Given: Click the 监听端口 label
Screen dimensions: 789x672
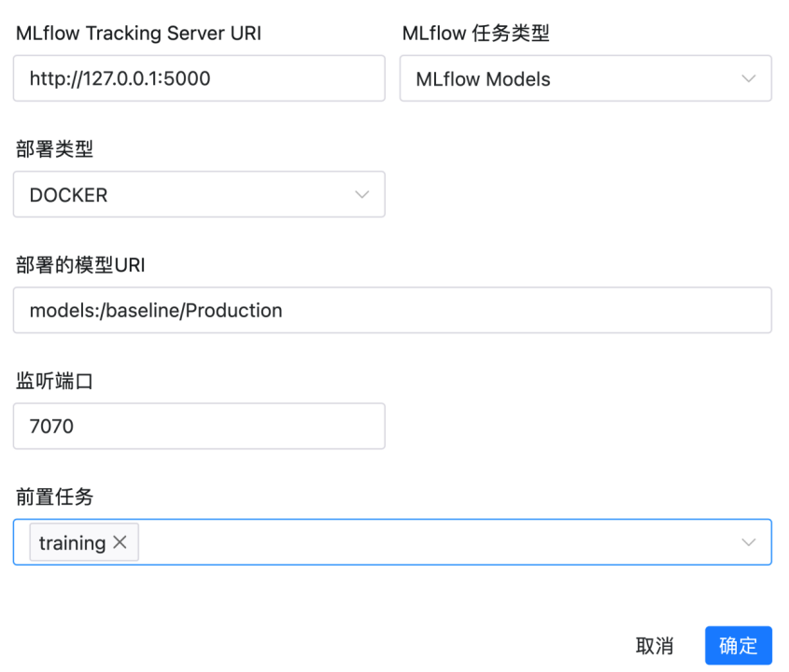Looking at the screenshot, I should click(x=54, y=381).
